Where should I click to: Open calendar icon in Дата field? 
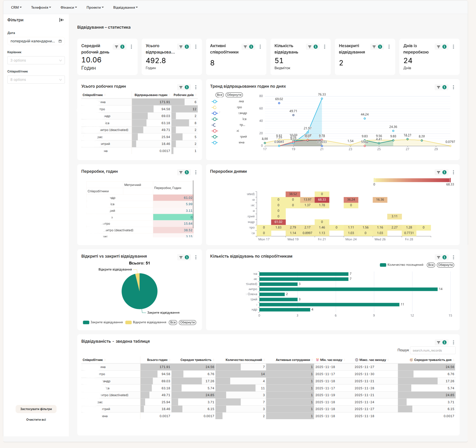tap(60, 41)
